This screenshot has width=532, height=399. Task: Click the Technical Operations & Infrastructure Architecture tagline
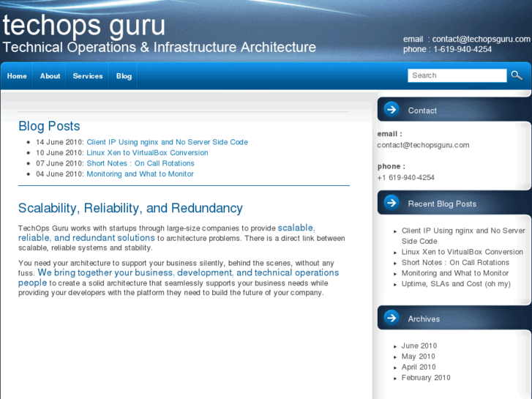(159, 47)
